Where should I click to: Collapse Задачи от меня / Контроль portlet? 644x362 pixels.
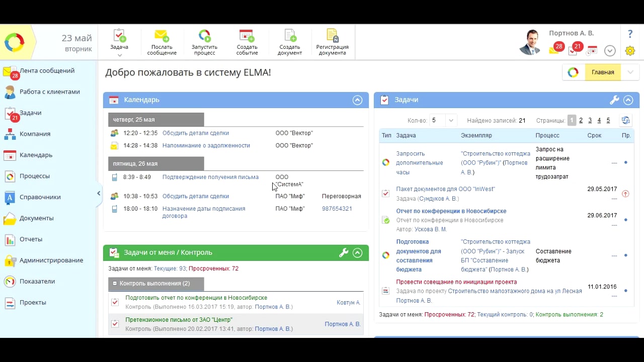357,253
